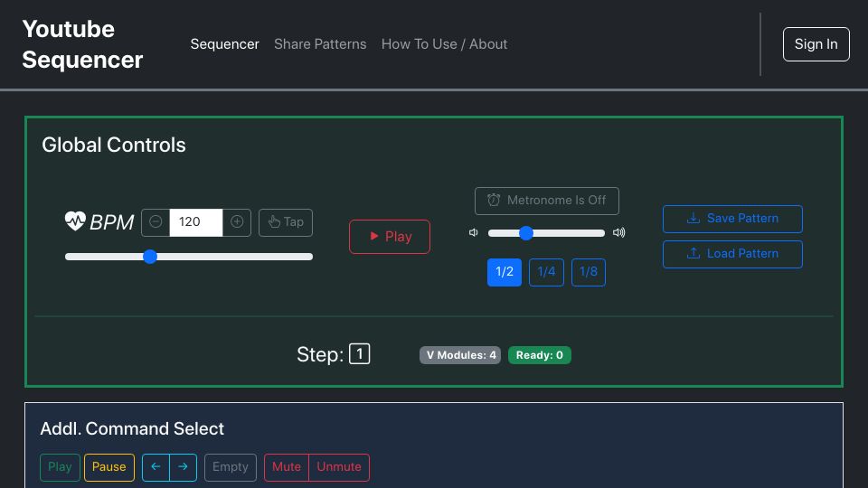Image resolution: width=868 pixels, height=488 pixels.
Task: Click the Global Controls heading
Action: pyautogui.click(x=114, y=145)
